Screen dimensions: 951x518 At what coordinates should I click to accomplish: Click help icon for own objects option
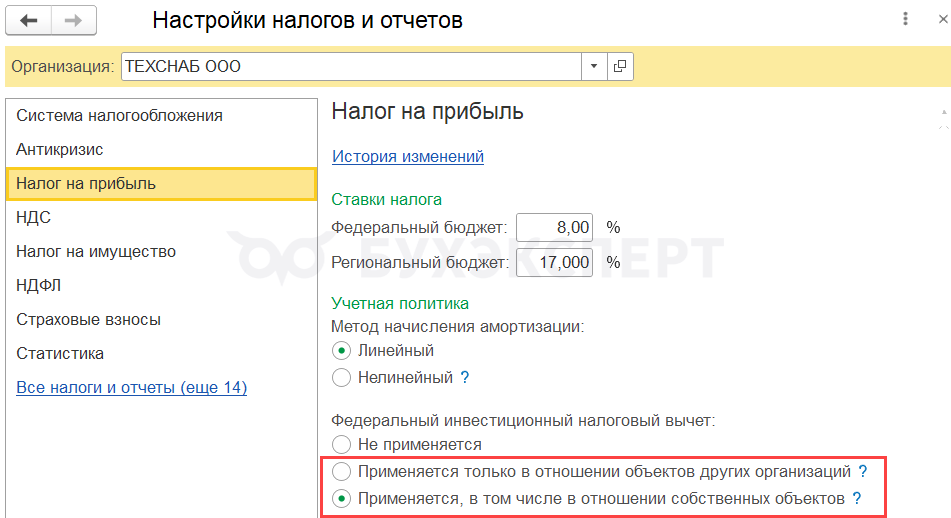tap(857, 498)
